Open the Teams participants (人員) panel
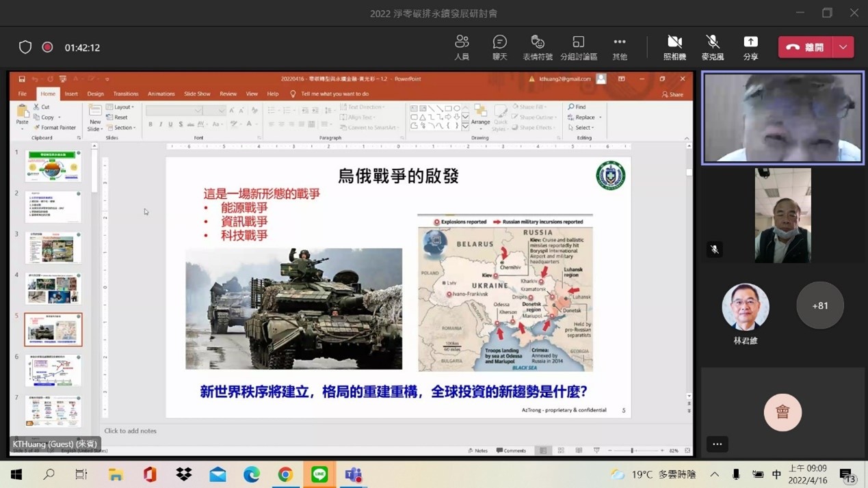 point(462,47)
